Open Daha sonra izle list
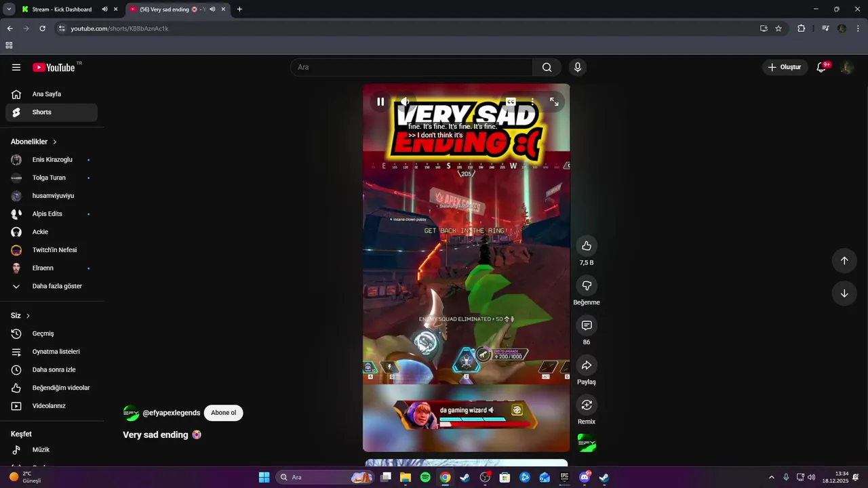 [52, 369]
